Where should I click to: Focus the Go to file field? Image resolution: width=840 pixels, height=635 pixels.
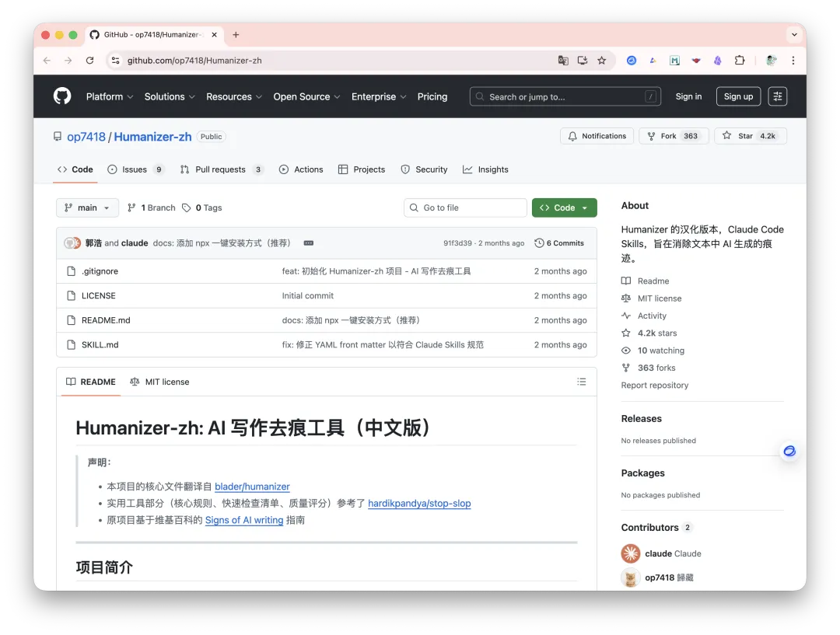[x=465, y=208]
